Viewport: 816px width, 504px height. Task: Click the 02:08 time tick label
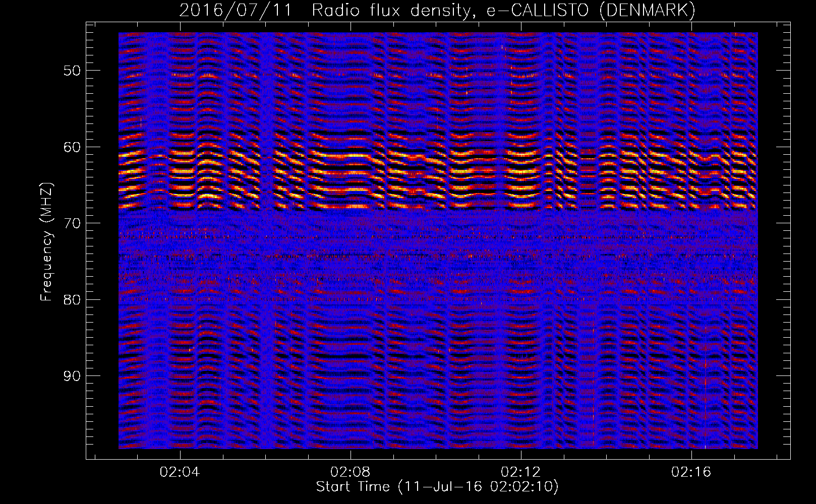350,472
